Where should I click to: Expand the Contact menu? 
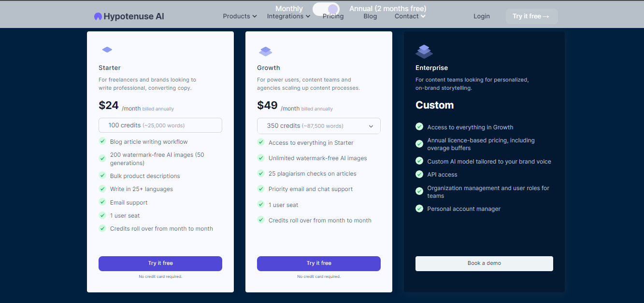pos(410,16)
